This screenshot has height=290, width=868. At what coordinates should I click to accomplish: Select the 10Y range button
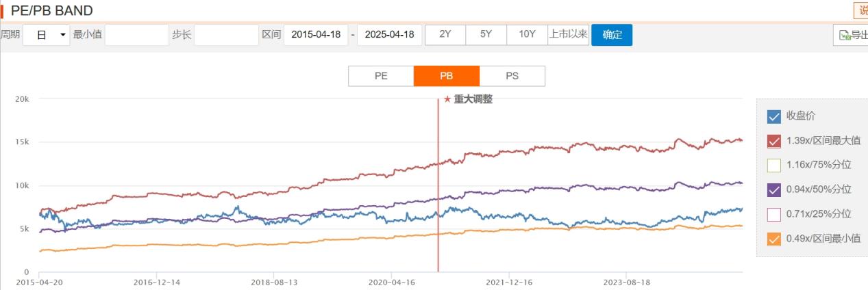coord(528,35)
